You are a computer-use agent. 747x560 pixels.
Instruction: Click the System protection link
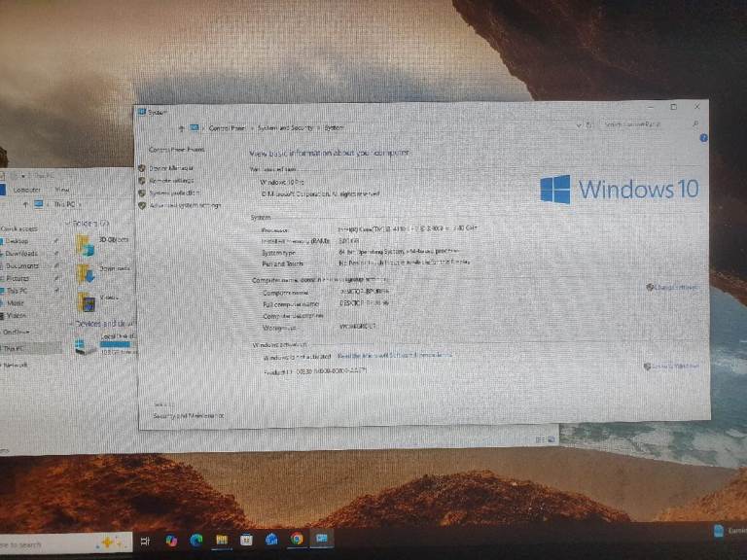click(x=176, y=192)
